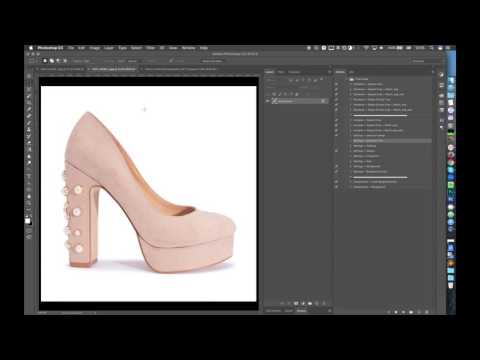Switch to the Layers panel tab
The height and width of the screenshot is (360, 480).
tap(269, 72)
